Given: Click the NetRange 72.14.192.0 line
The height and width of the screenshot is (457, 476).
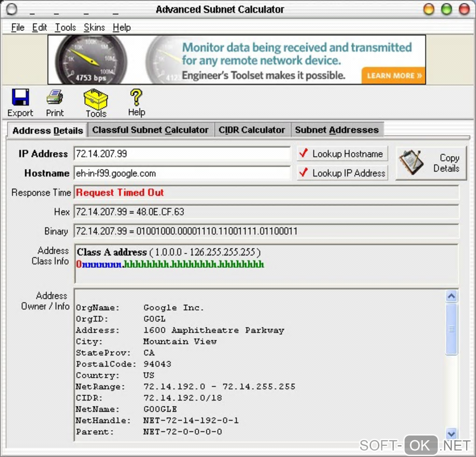Looking at the screenshot, I should [185, 387].
